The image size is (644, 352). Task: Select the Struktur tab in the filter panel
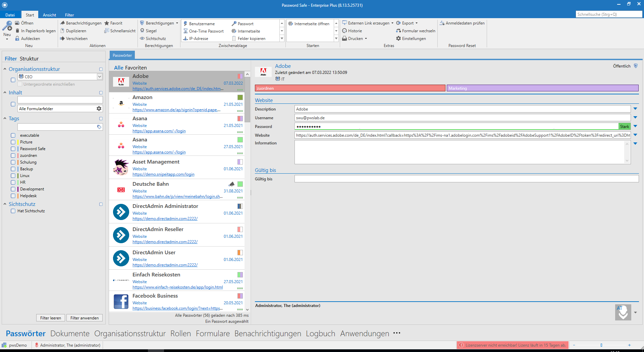tap(29, 58)
